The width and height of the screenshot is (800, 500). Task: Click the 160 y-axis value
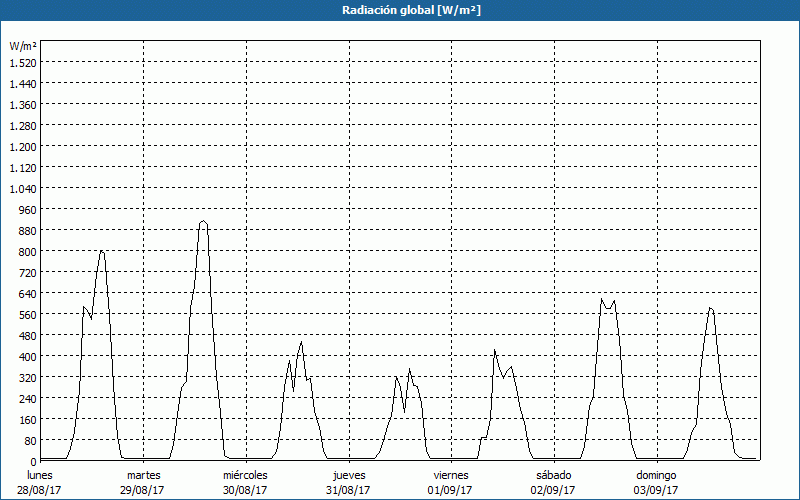coord(28,420)
